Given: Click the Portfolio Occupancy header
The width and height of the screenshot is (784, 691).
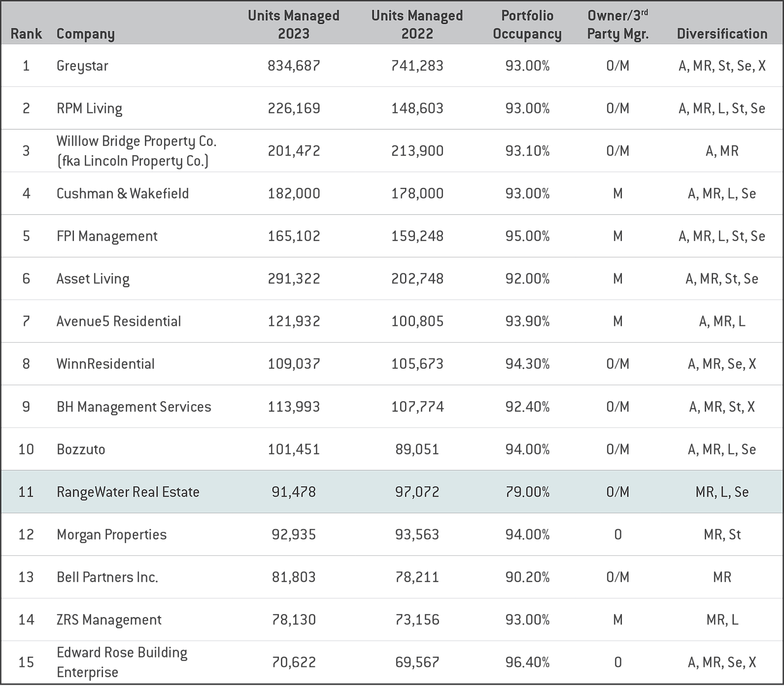Looking at the screenshot, I should click(527, 25).
